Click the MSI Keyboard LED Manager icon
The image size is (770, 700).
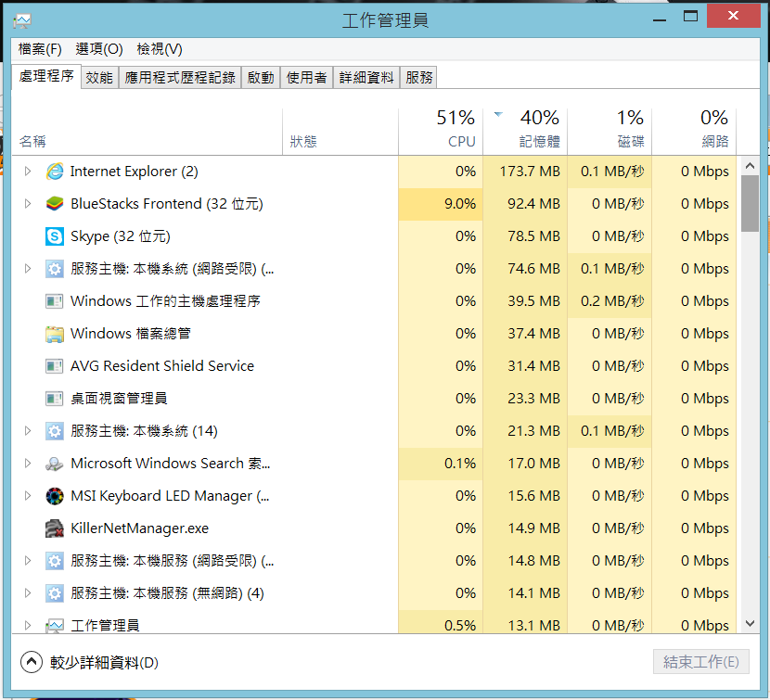55,496
